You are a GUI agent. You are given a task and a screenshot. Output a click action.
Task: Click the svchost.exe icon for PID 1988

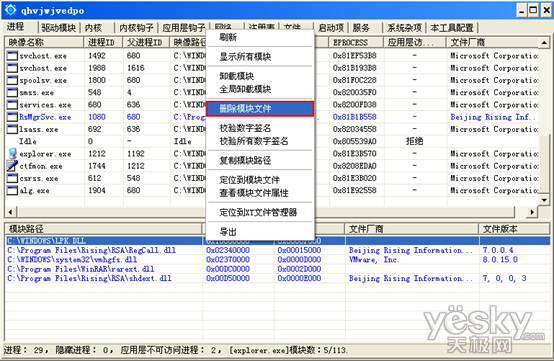12,68
